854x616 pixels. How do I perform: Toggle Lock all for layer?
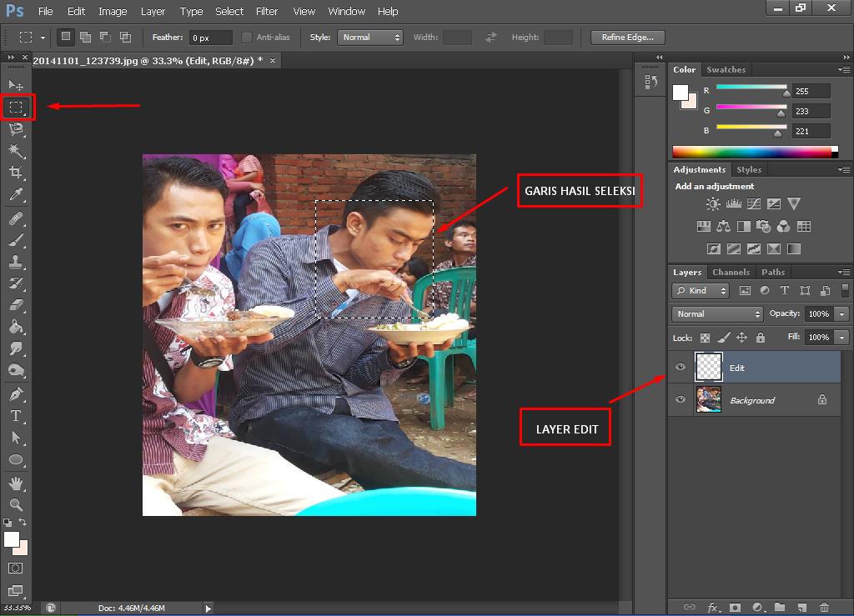pyautogui.click(x=761, y=338)
